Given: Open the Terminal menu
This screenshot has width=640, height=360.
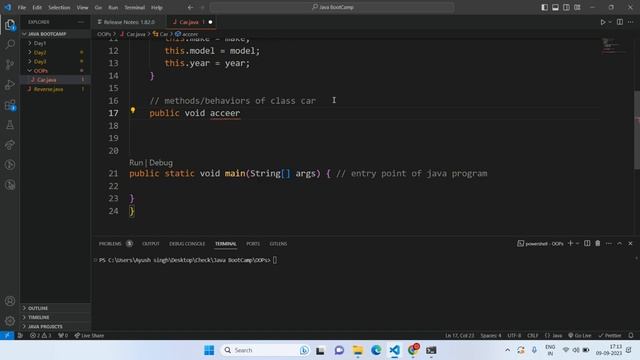Looking at the screenshot, I should pyautogui.click(x=134, y=7).
